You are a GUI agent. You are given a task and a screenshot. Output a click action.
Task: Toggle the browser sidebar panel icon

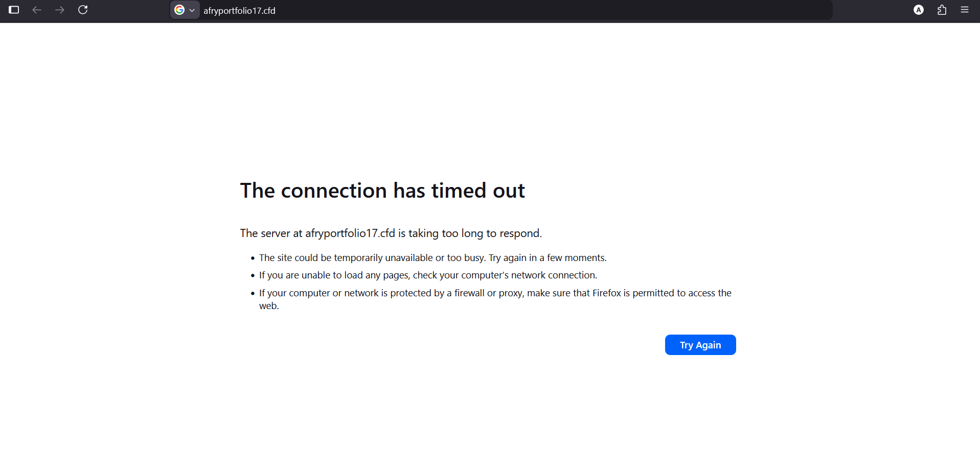coord(14,10)
